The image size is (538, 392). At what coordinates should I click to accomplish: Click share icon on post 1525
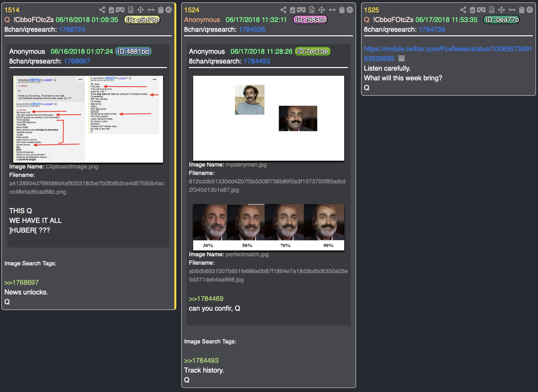pyautogui.click(x=463, y=10)
